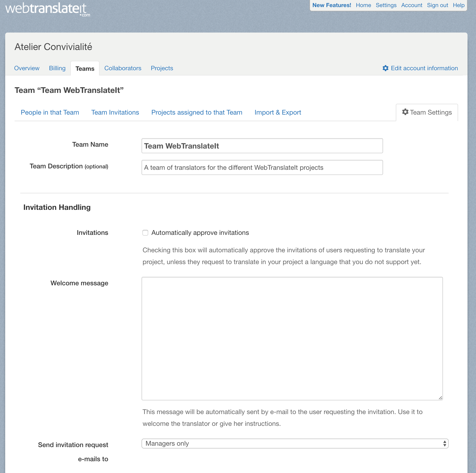Click the webtranslateit.com logo
The width and height of the screenshot is (476, 473).
pyautogui.click(x=48, y=9)
